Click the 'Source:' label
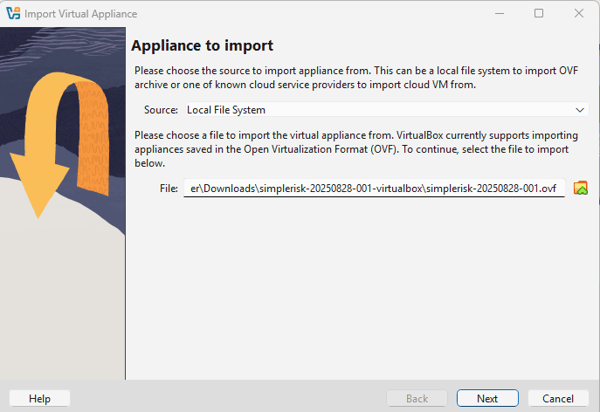The height and width of the screenshot is (412, 600). pyautogui.click(x=161, y=110)
